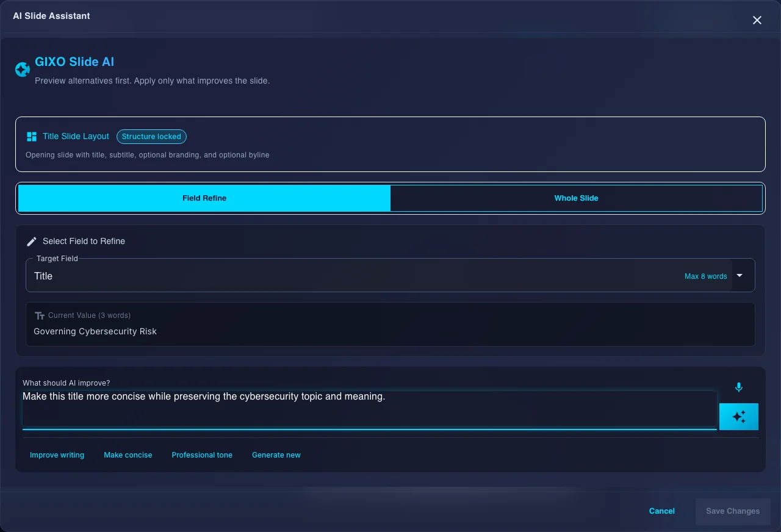
Task: Click the Governing Cybersecurity Risk current value
Action: [95, 331]
